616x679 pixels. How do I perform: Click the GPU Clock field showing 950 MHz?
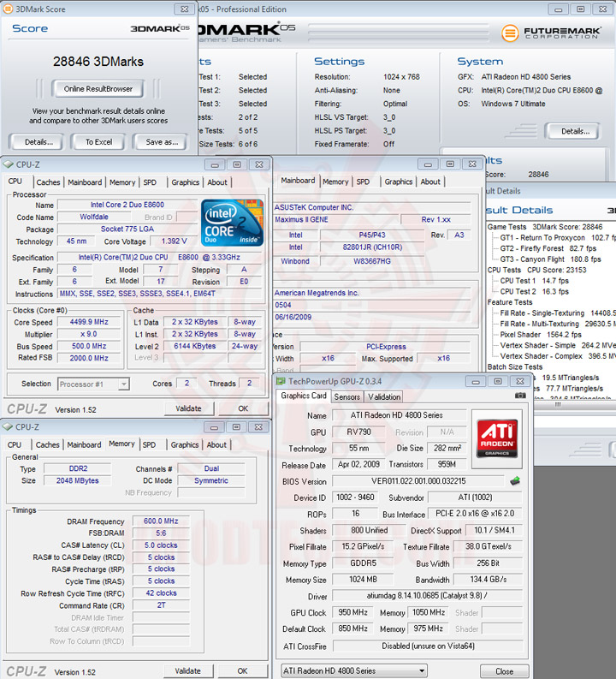click(x=353, y=612)
